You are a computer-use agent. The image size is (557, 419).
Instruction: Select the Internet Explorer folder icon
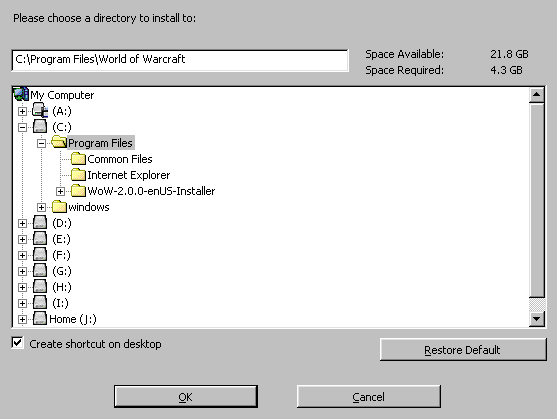[78, 175]
